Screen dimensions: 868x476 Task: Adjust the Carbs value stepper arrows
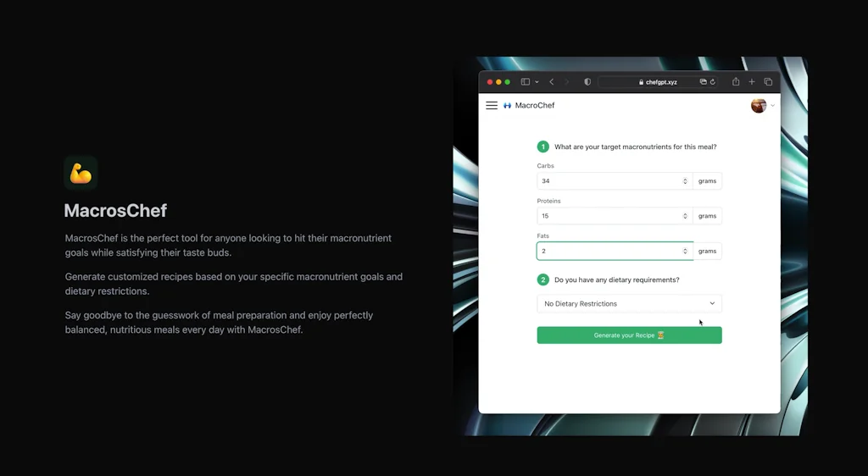[x=685, y=180]
